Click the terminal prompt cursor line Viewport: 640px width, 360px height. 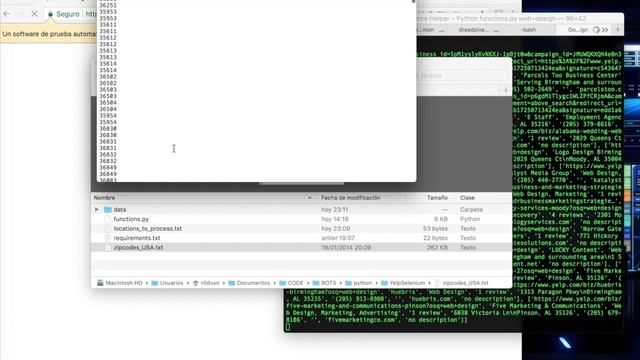[x=288, y=327]
